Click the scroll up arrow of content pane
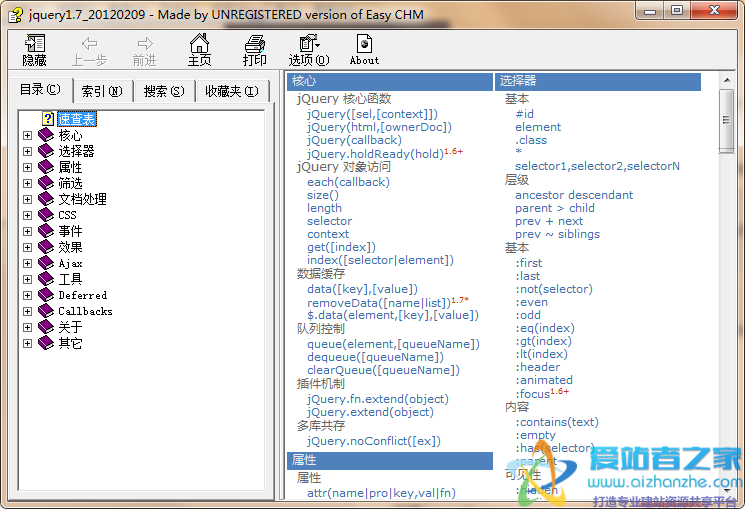This screenshot has width=745, height=509. (726, 80)
